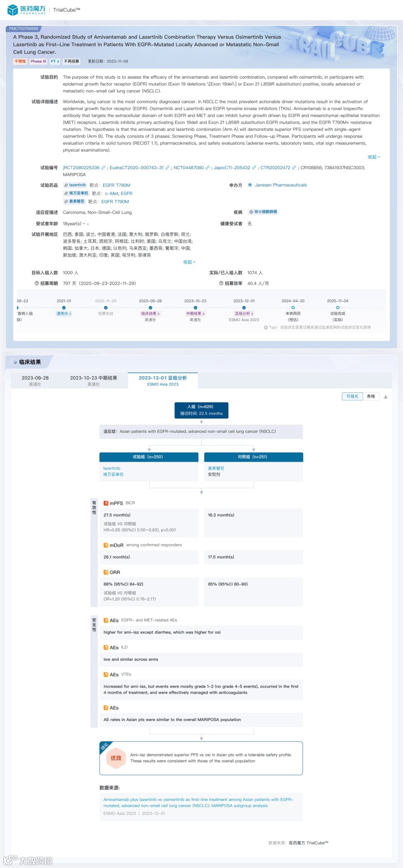Open link icon next to jRCT2080225336
403x868 pixels.
click(x=103, y=168)
